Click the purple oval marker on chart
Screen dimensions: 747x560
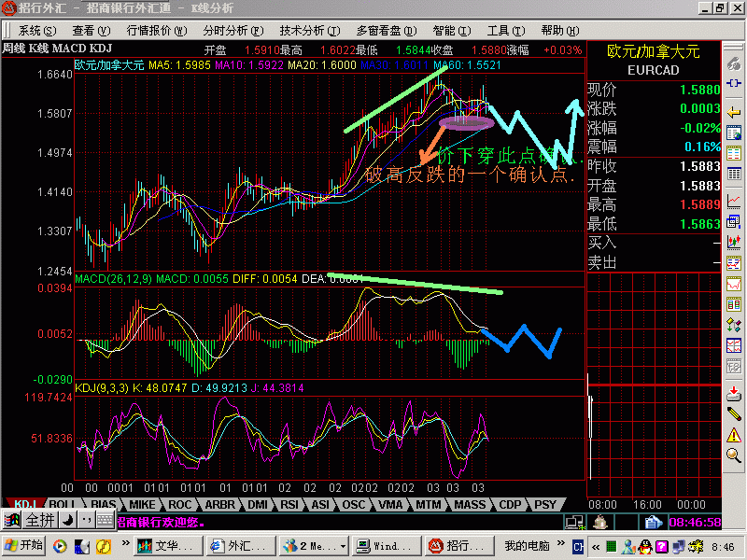click(x=465, y=121)
